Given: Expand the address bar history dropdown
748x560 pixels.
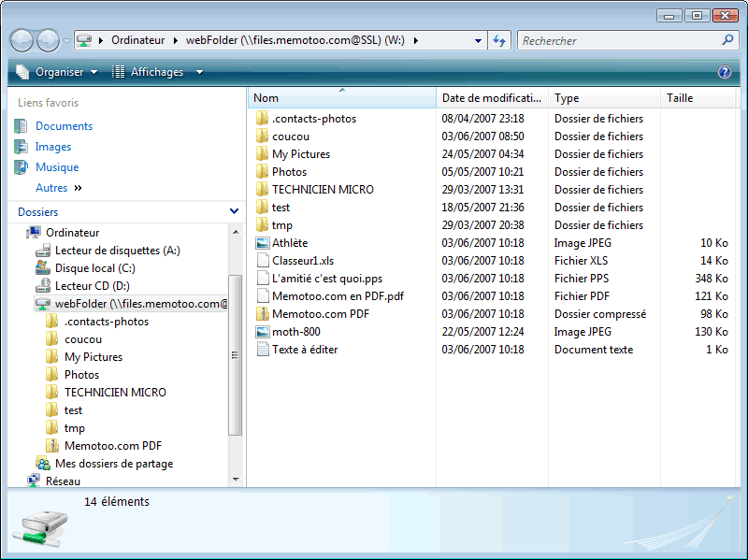Looking at the screenshot, I should (478, 40).
